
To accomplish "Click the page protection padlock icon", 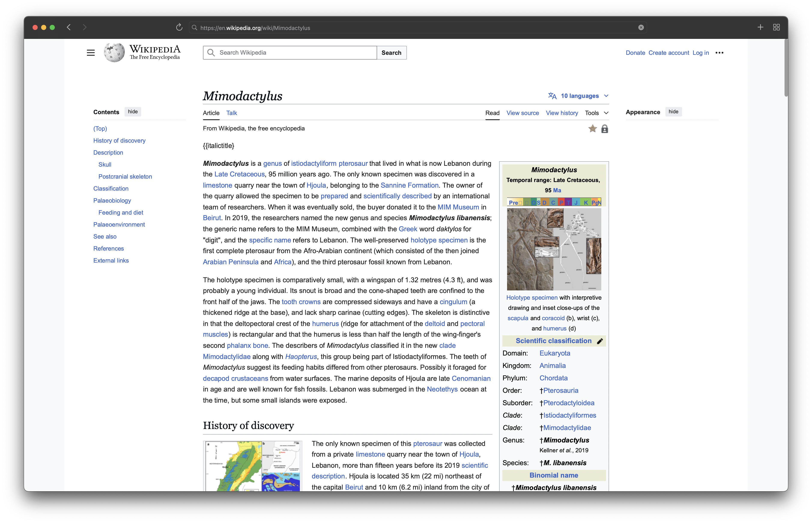I will coord(604,129).
